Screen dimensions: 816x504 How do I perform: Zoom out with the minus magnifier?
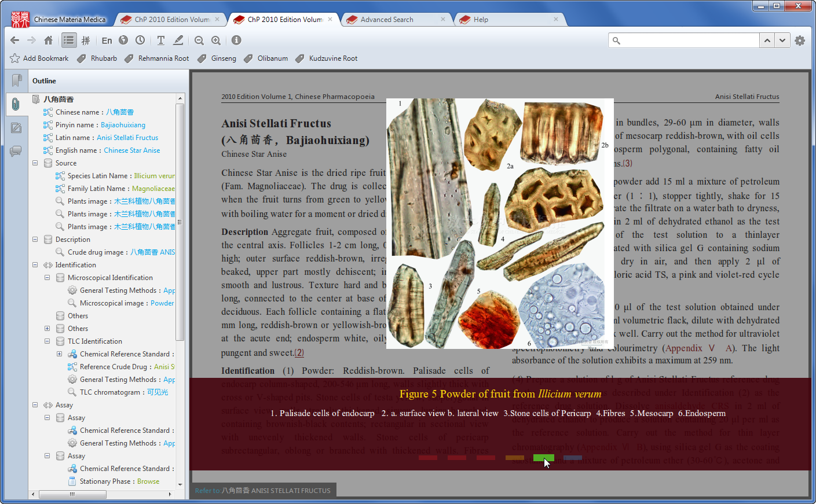pos(199,41)
